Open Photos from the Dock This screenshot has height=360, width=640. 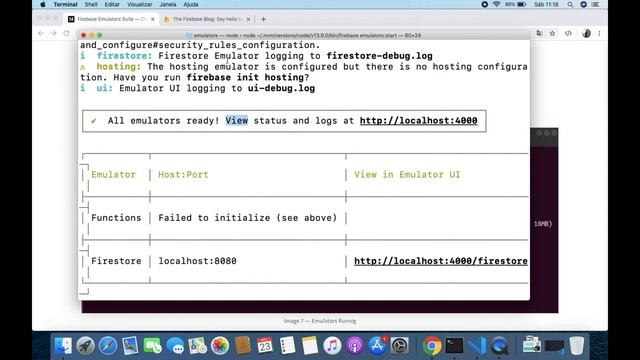[220, 346]
